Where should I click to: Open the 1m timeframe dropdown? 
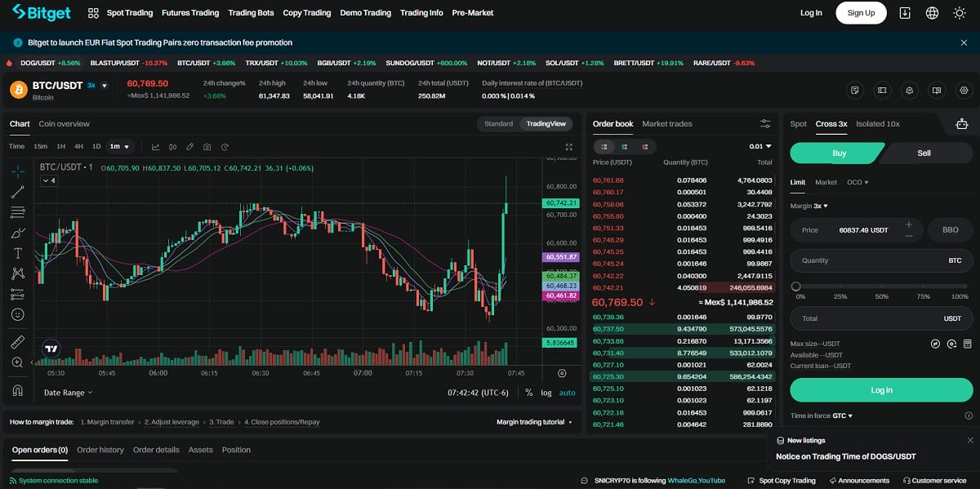point(119,147)
